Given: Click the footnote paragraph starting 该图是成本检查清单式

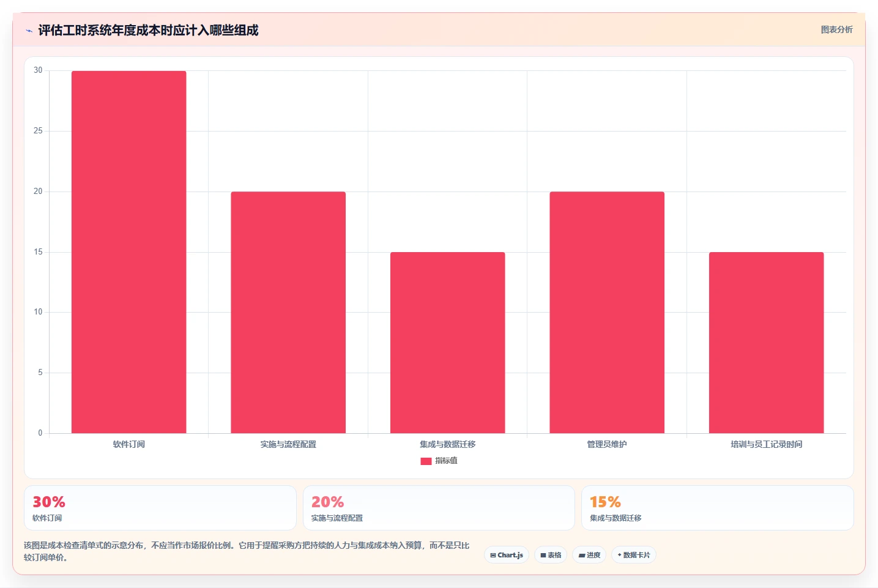Looking at the screenshot, I should (x=247, y=551).
